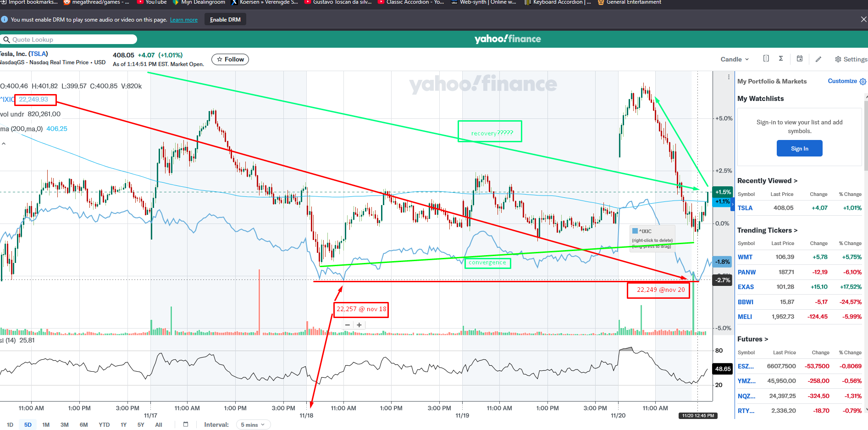Click the magnifier icon in Quote Lookup
The image size is (868, 430).
tap(6, 39)
